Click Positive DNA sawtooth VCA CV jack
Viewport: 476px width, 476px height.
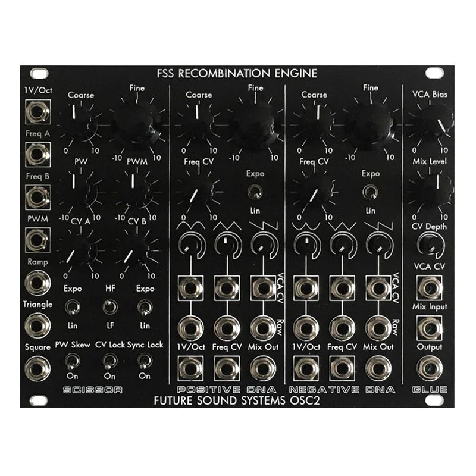(263, 288)
